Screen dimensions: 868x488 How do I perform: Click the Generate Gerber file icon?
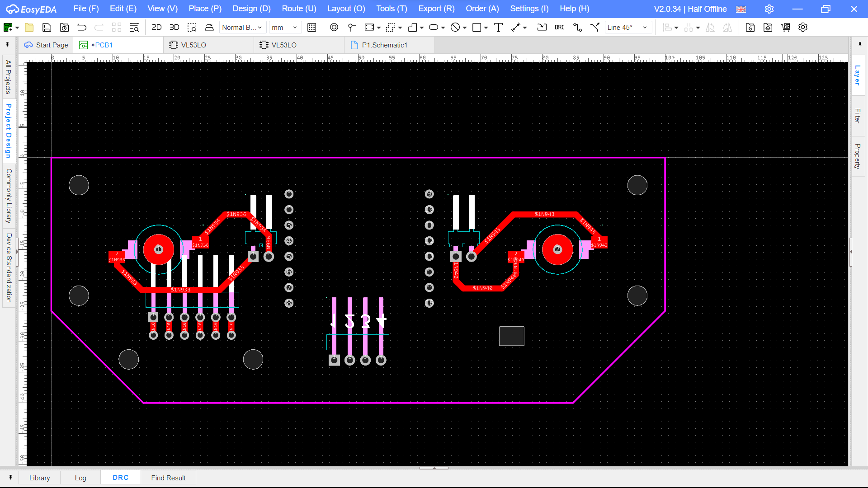[x=750, y=28]
